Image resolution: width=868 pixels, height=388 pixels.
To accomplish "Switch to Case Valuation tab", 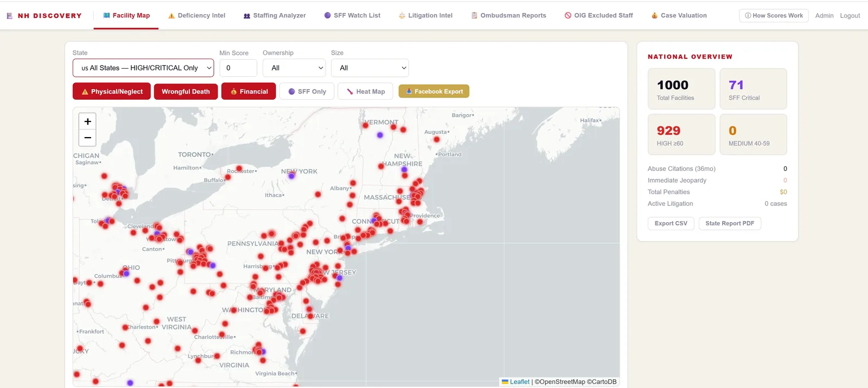I will click(x=679, y=16).
